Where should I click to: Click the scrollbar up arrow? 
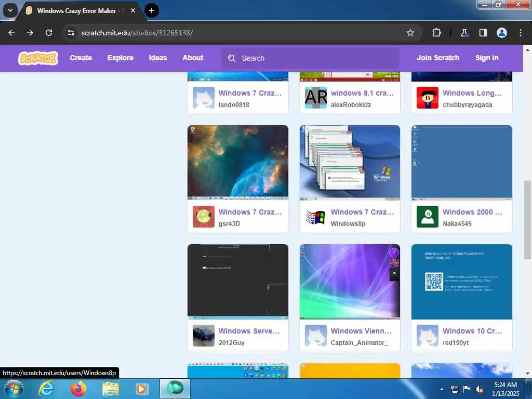528,49
